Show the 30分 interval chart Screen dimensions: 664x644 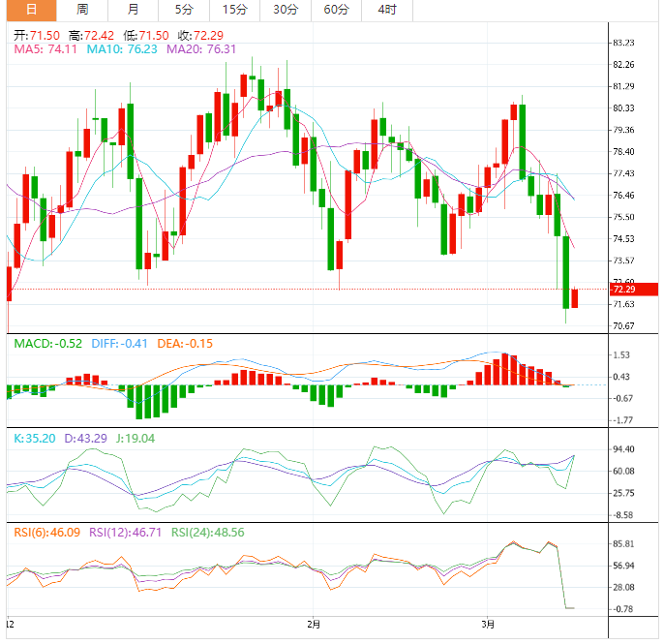[286, 10]
